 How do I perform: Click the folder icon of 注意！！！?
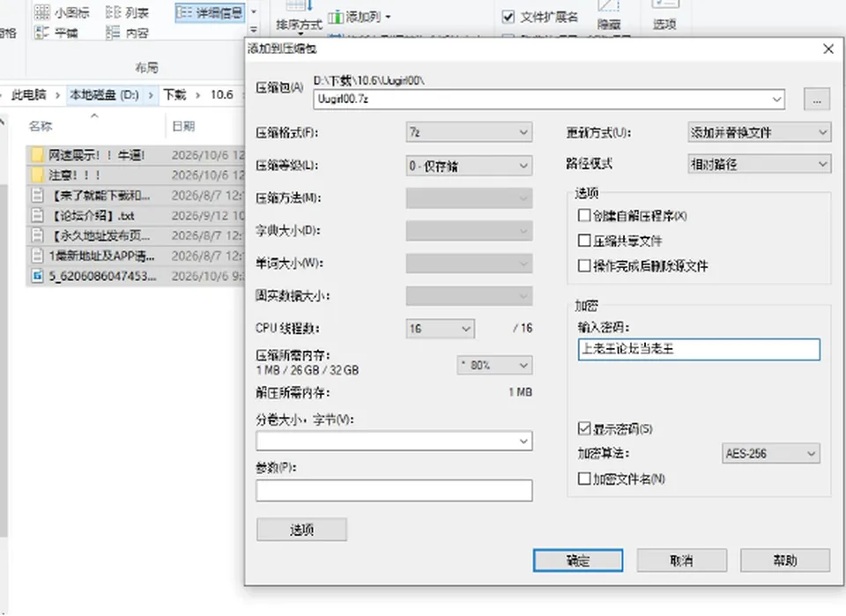click(37, 175)
